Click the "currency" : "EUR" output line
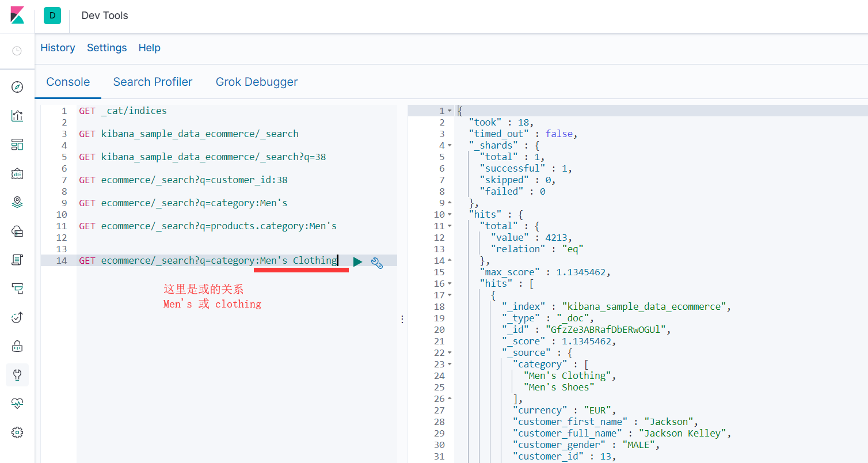The height and width of the screenshot is (463, 868). [565, 410]
